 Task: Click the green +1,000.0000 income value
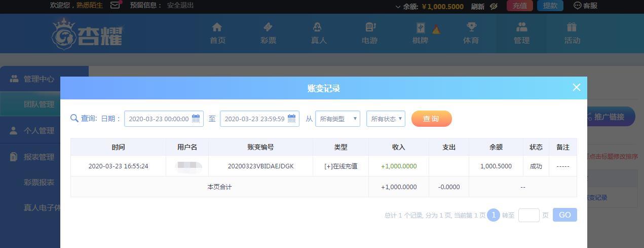pyautogui.click(x=399, y=166)
